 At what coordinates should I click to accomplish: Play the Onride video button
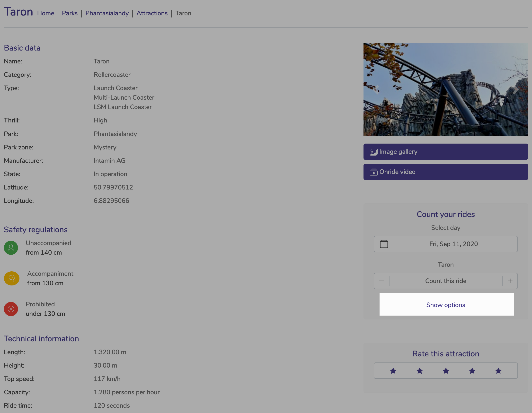point(445,172)
